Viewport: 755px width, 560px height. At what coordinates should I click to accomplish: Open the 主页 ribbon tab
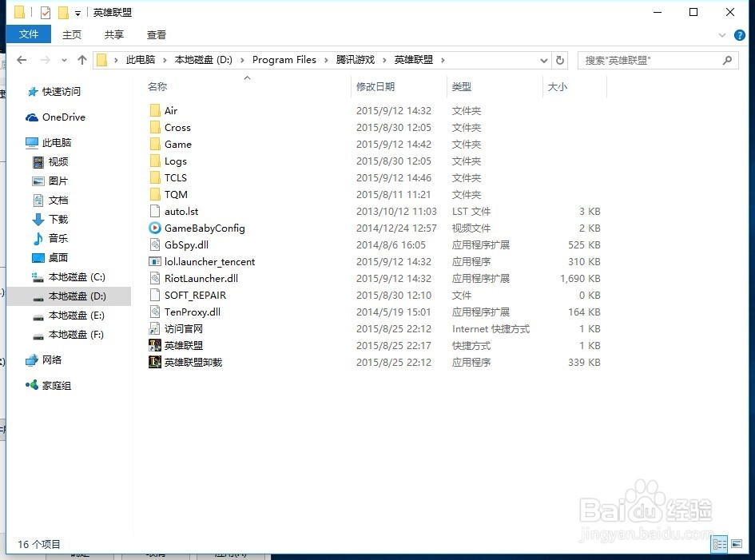[72, 34]
